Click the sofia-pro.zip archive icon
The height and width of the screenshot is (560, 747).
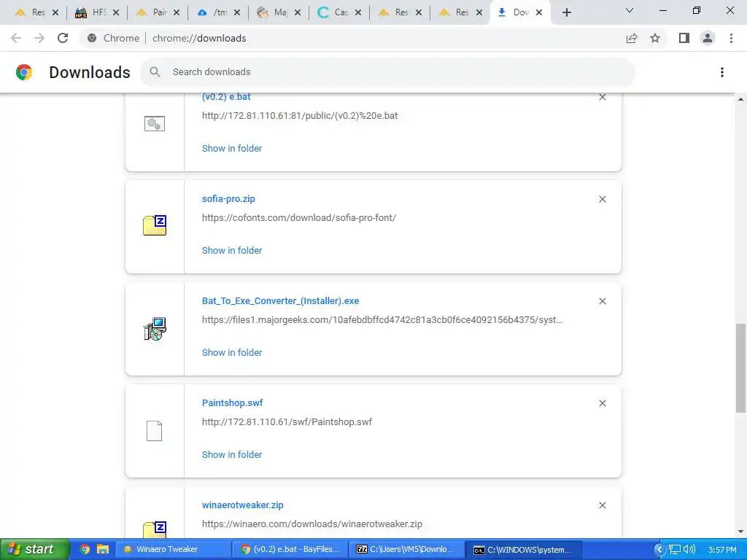pyautogui.click(x=155, y=225)
